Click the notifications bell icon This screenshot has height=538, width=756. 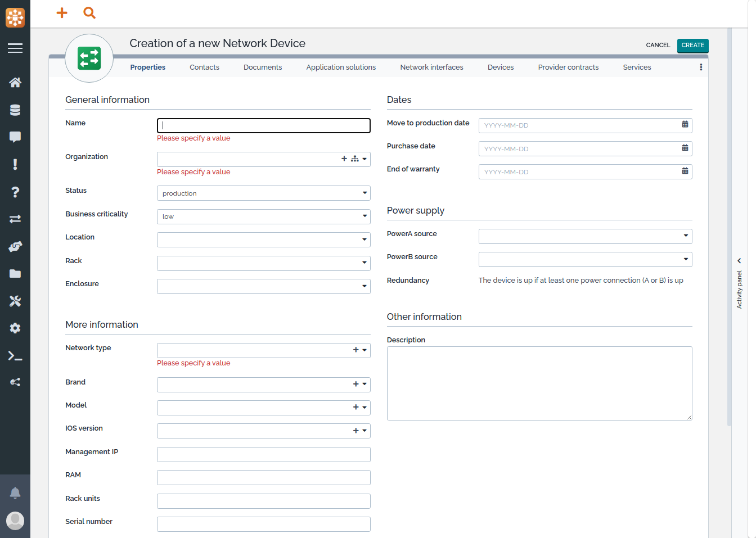15,493
